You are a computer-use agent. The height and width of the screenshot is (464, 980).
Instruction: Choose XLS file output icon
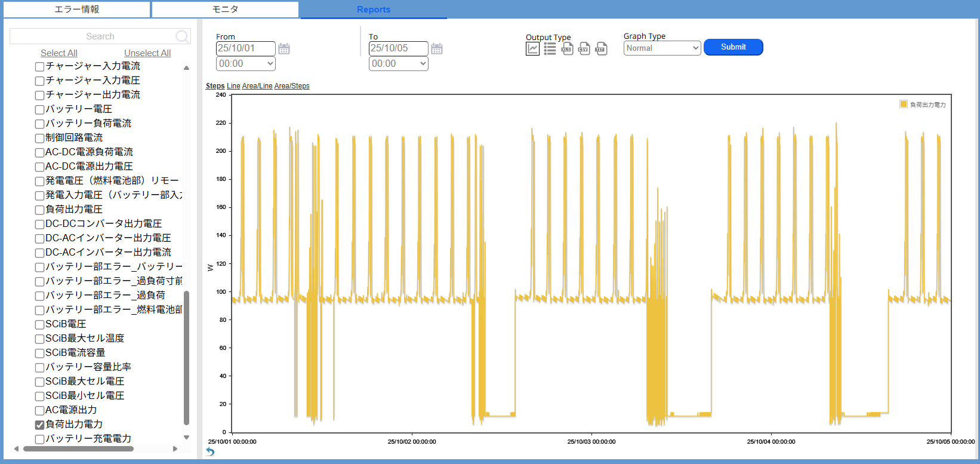(567, 49)
